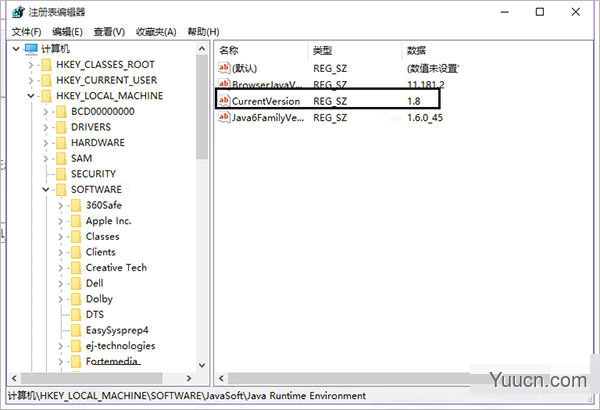
Task: Expand the Dolby arrow
Action: 60,299
